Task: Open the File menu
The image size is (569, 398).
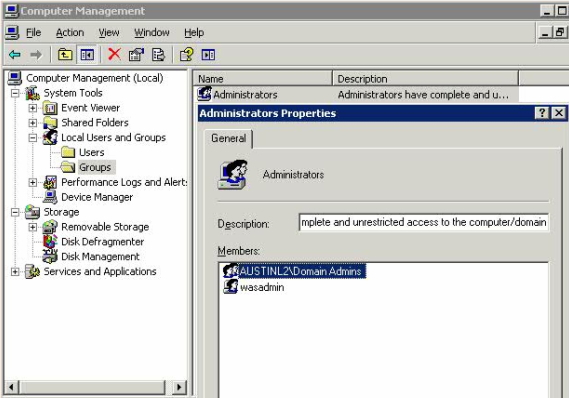Action: (x=33, y=33)
